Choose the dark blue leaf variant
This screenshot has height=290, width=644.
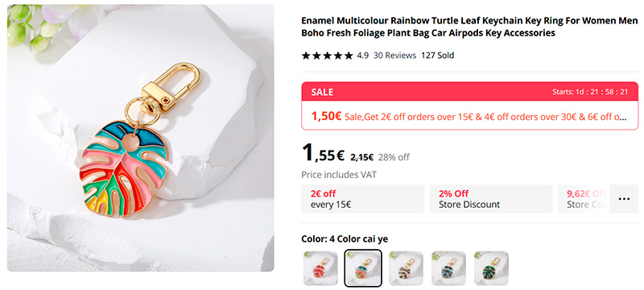448,268
